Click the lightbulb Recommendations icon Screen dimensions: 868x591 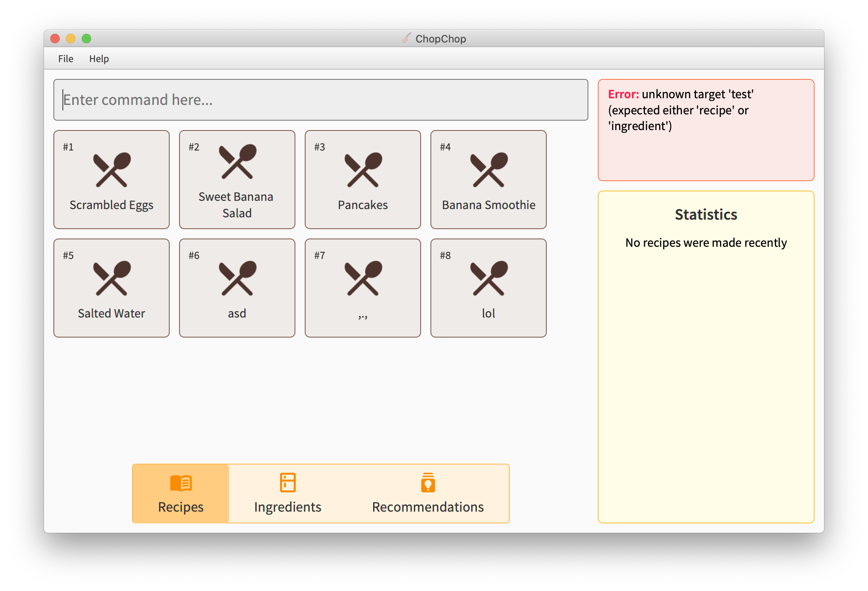click(x=428, y=483)
